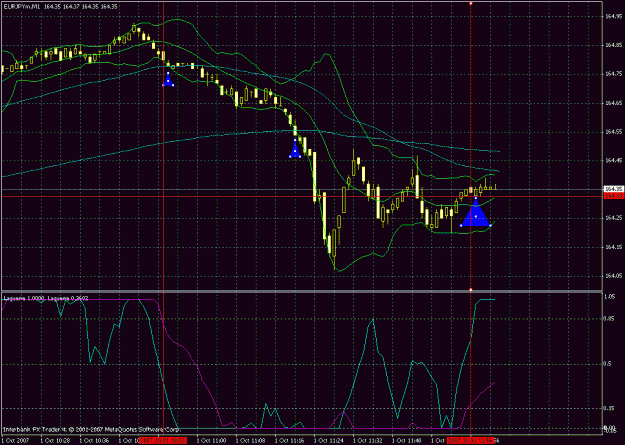This screenshot has width=625, height=445.
Task: Click the 1 Oct 11:24 time label
Action: pos(327,441)
